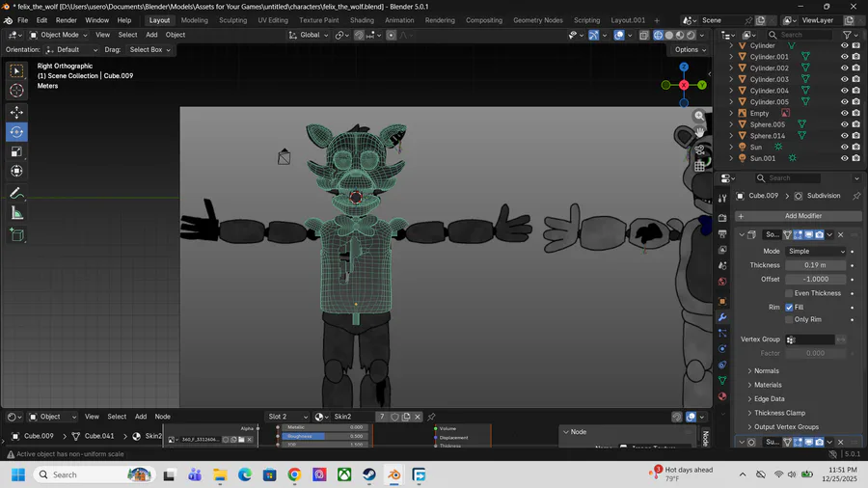Open the Render properties tab
This screenshot has width=868, height=488.
[x=722, y=218]
